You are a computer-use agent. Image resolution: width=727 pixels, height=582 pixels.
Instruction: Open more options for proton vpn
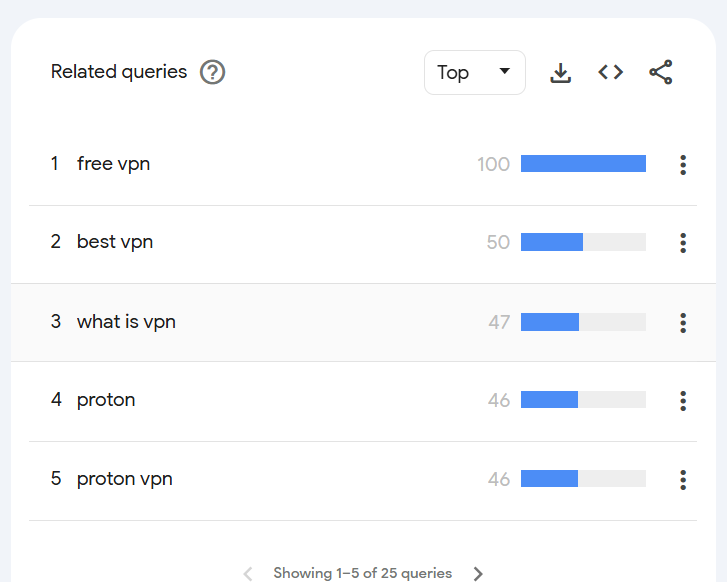(683, 480)
